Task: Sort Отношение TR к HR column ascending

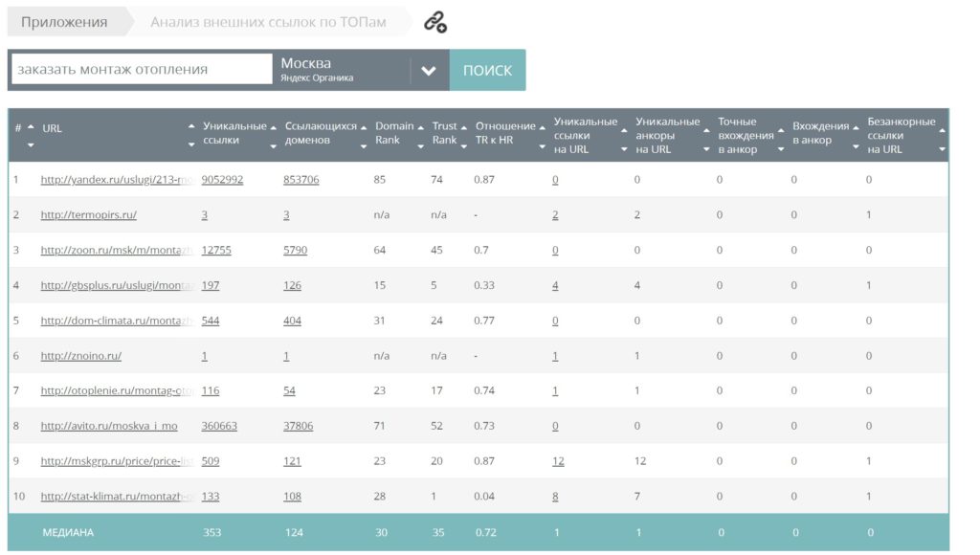Action: pos(544,127)
